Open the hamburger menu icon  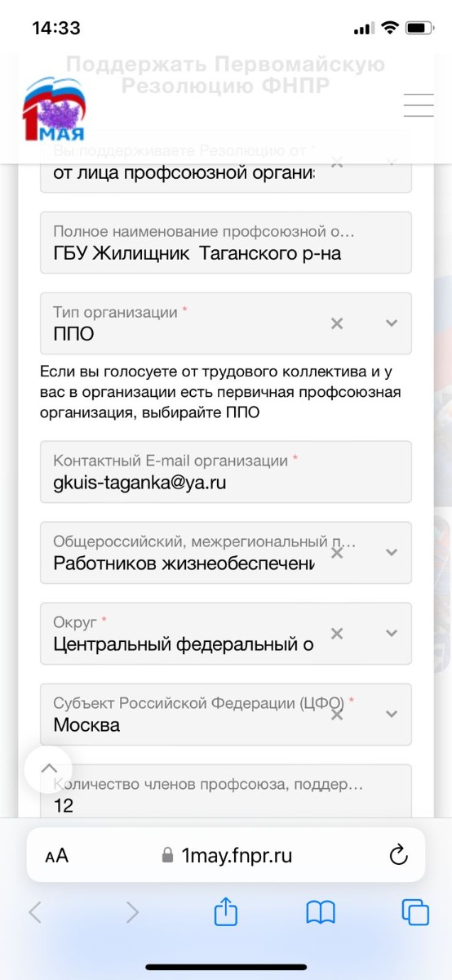click(x=419, y=105)
